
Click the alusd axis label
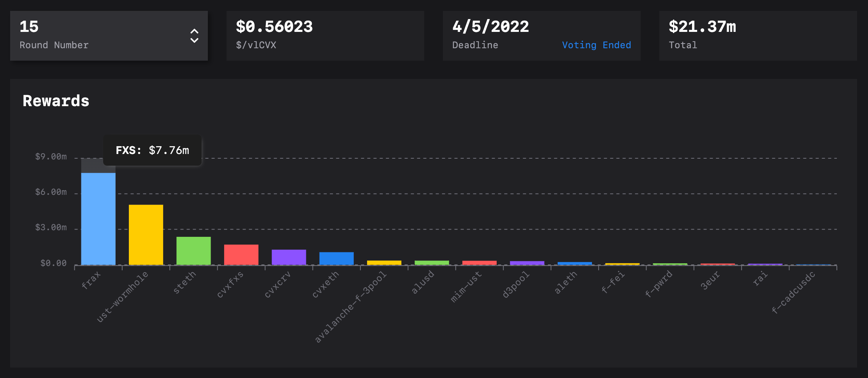[x=423, y=282]
